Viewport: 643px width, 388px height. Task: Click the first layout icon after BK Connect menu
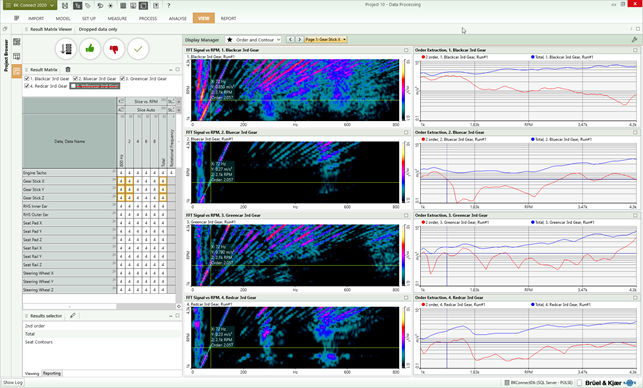pyautogui.click(x=65, y=5)
